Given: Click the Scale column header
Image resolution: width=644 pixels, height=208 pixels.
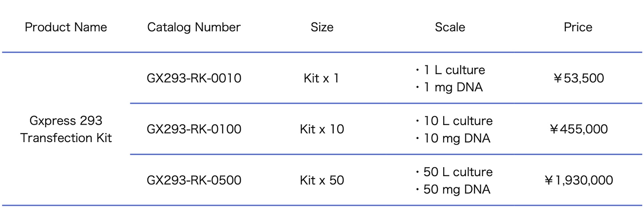Looking at the screenshot, I should pos(450,27).
